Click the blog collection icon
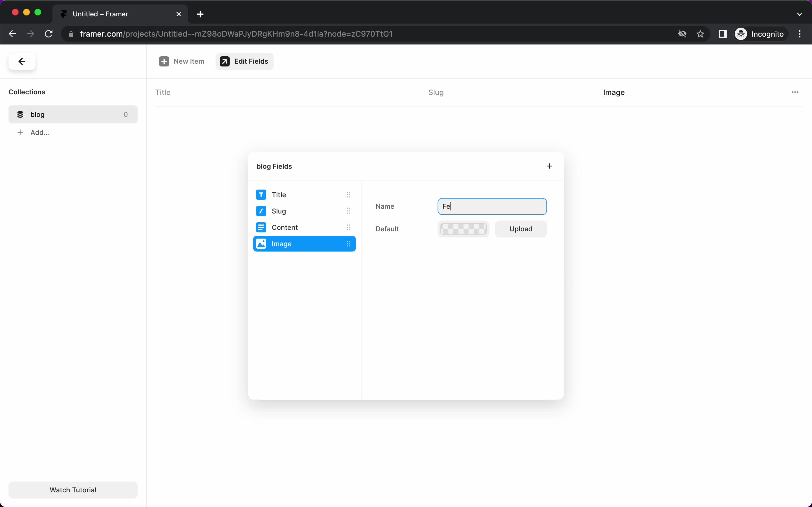Viewport: 812px width, 507px height. click(x=21, y=114)
